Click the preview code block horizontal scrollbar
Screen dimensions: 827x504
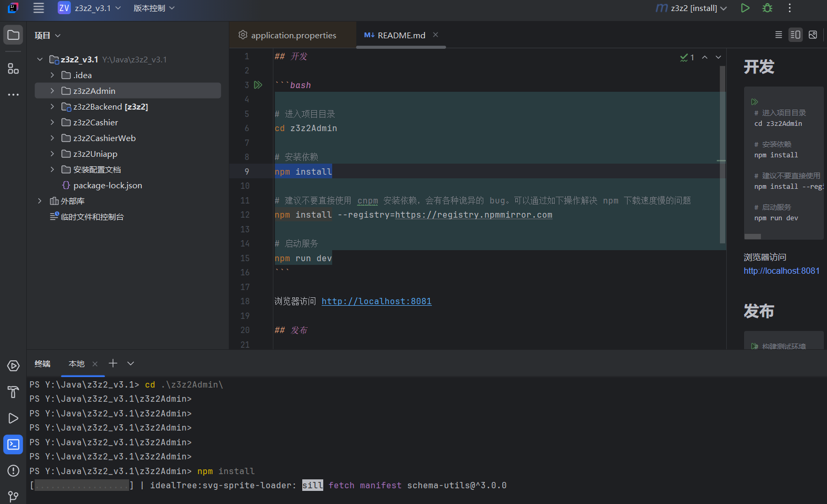(752, 237)
